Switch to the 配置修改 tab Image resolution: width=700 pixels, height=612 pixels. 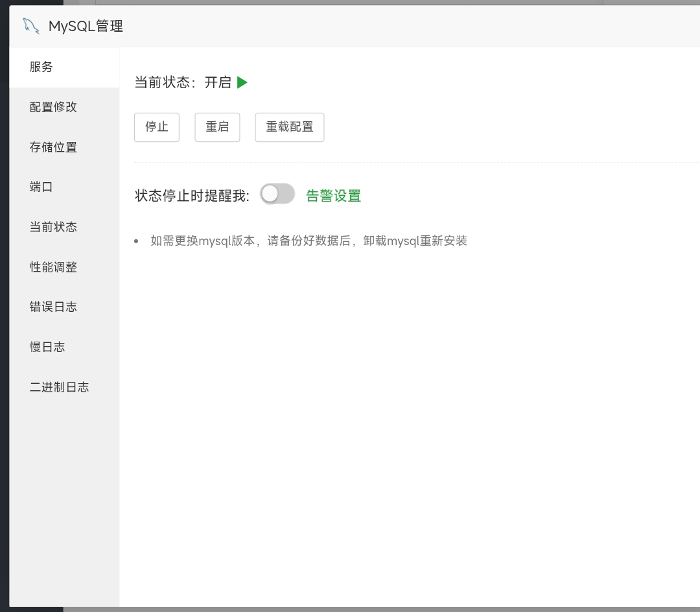pyautogui.click(x=53, y=107)
